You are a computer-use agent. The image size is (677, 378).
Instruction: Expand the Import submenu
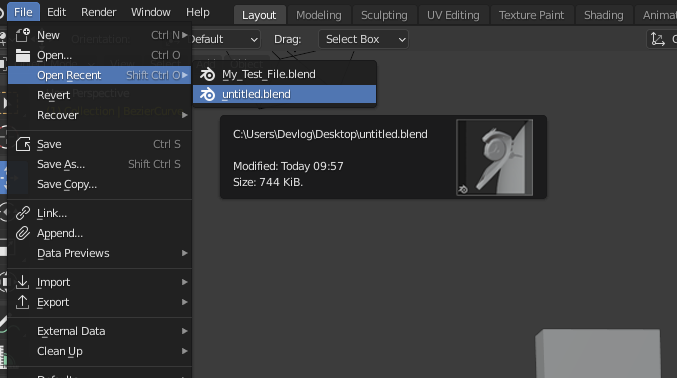(100, 282)
